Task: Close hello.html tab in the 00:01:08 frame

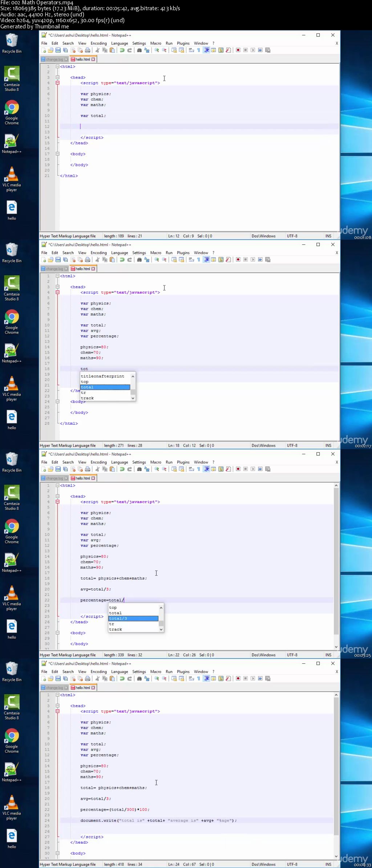Action: pos(93,59)
